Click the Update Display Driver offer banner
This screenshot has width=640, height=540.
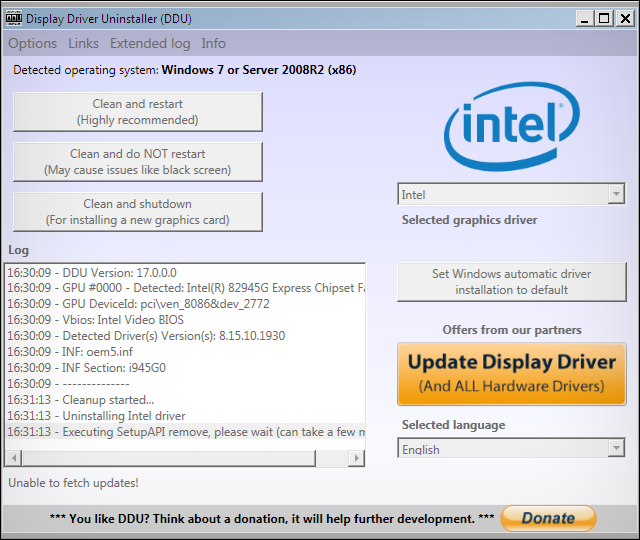(511, 374)
